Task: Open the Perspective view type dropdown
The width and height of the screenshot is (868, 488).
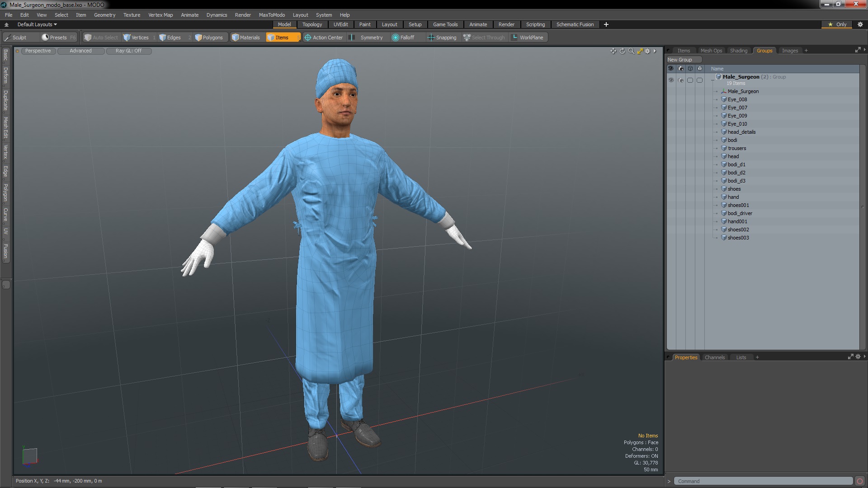Action: (38, 51)
